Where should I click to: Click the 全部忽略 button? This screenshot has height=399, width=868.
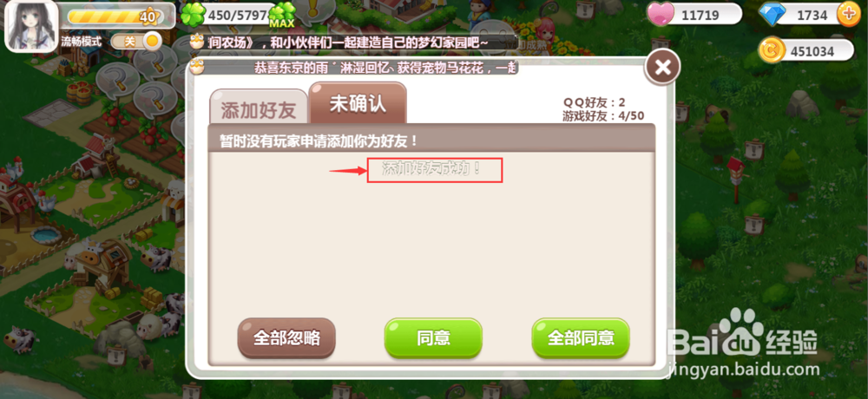point(286,337)
